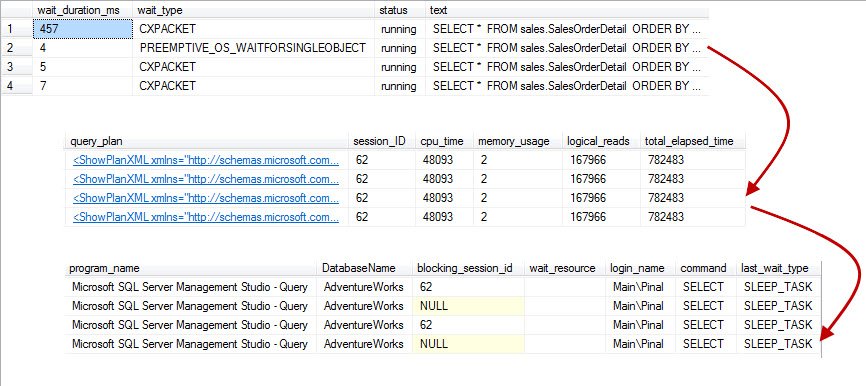Click the last_wait_type column header
This screenshot has width=866, height=386.
[779, 268]
